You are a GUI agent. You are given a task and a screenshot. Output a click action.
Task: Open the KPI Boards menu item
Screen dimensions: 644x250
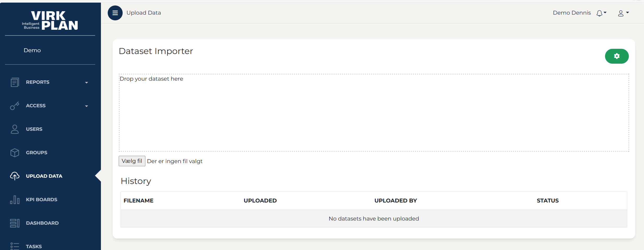pos(42,200)
